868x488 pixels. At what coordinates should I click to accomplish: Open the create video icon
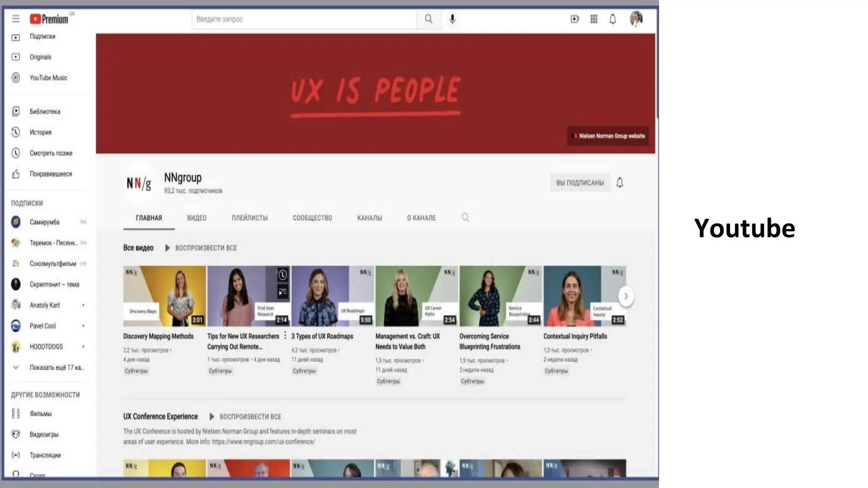click(575, 19)
